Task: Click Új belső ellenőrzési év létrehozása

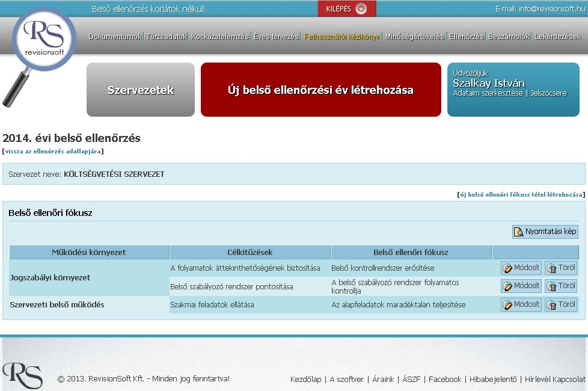Action: (x=320, y=90)
